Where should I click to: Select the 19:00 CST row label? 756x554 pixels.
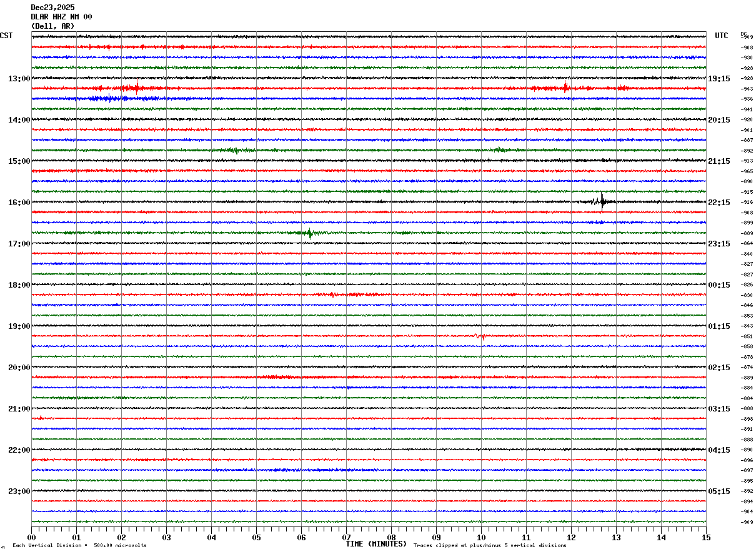(x=19, y=326)
